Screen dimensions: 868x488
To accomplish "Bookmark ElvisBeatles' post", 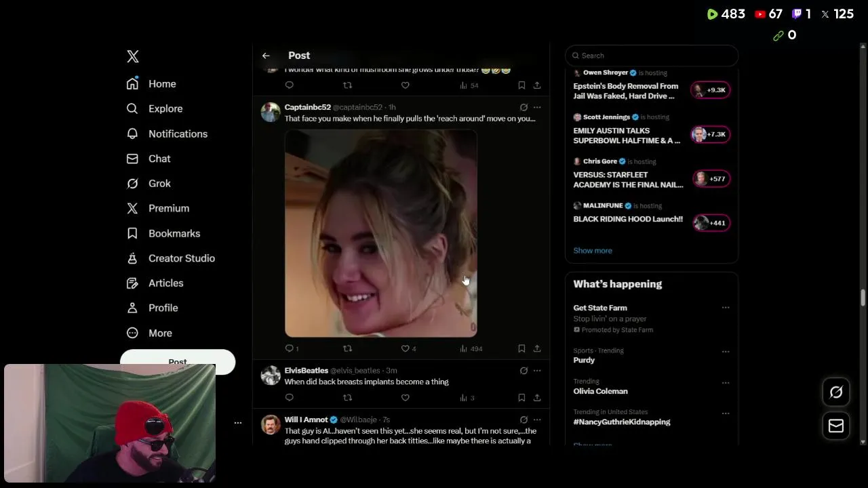I will tap(521, 398).
